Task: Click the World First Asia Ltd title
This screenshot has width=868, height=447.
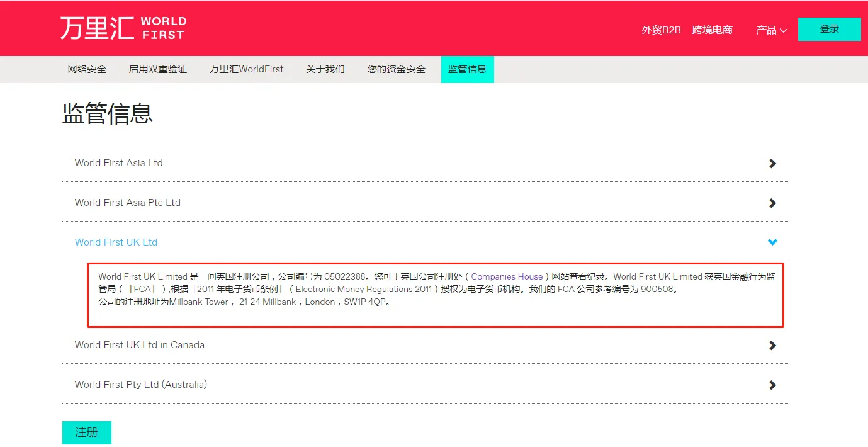Action: pyautogui.click(x=119, y=162)
